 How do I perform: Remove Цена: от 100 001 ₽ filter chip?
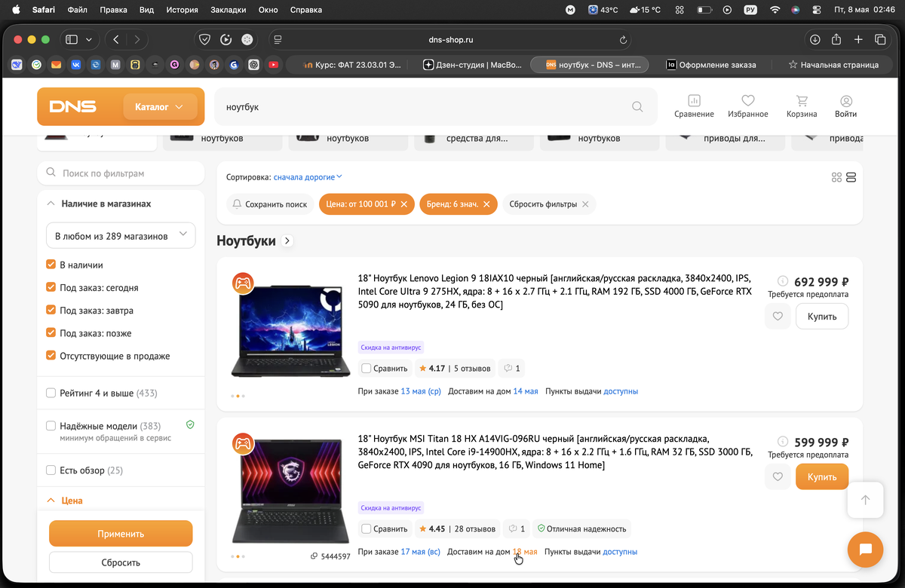(x=404, y=204)
